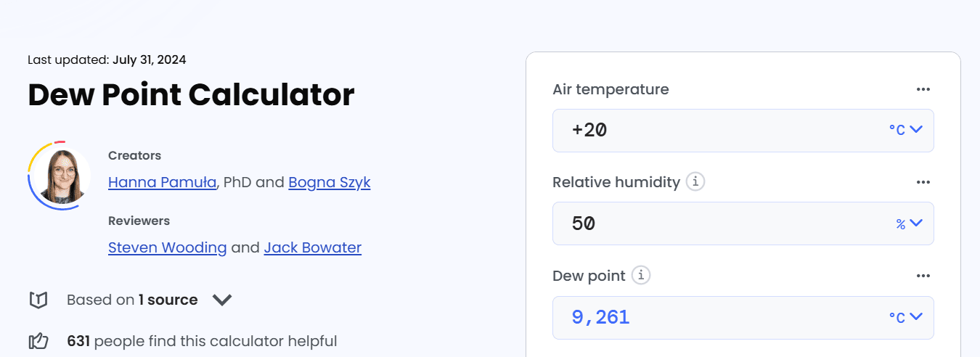This screenshot has width=980, height=357.
Task: Expand the 'Based on 1 source' chevron
Action: [222, 300]
